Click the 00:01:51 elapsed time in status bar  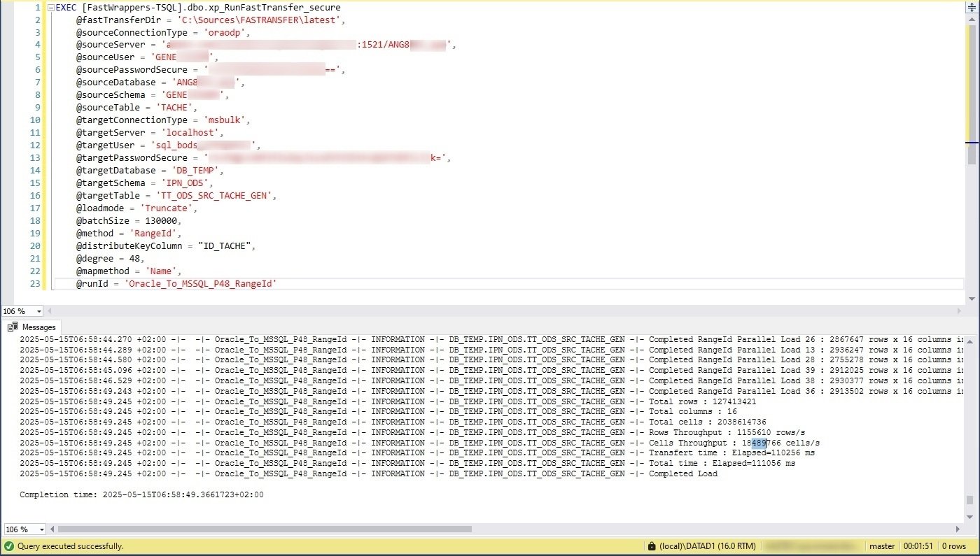click(916, 546)
